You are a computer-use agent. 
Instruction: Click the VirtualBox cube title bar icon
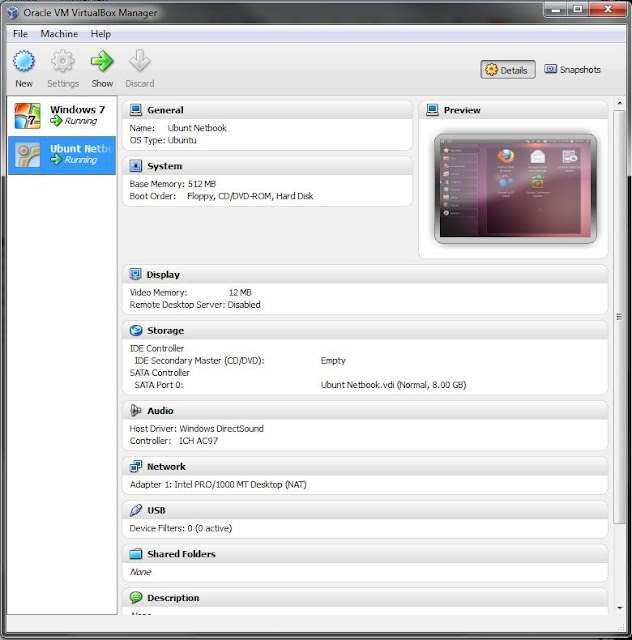(x=13, y=13)
